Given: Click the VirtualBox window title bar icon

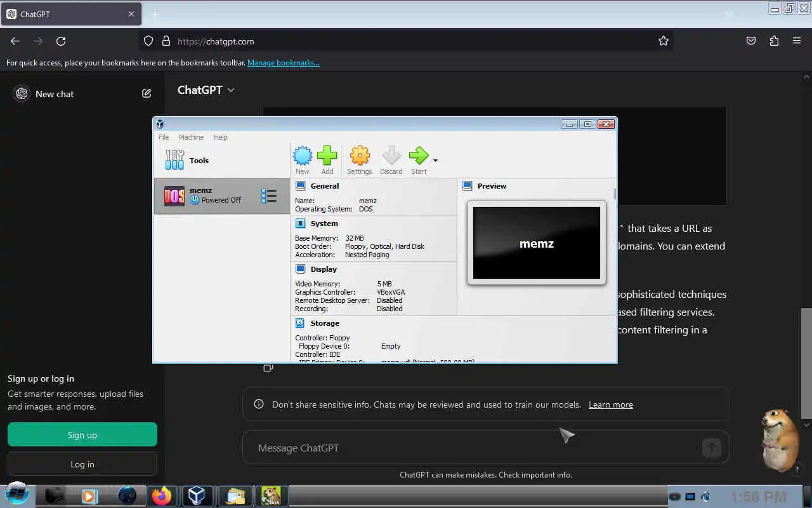Looking at the screenshot, I should point(160,124).
